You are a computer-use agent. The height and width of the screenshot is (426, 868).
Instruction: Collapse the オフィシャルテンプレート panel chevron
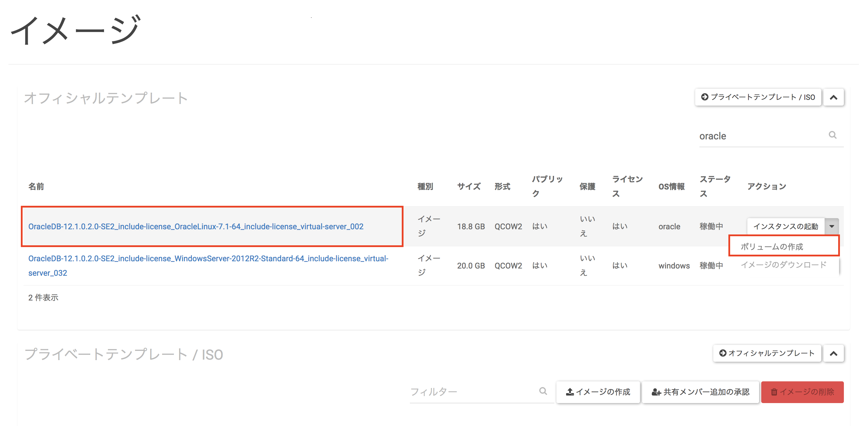[833, 97]
